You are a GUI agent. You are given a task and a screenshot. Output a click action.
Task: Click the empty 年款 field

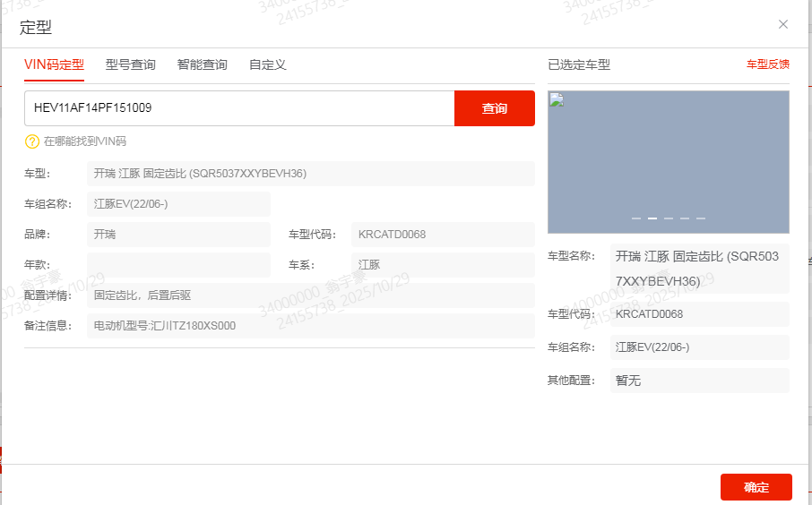[178, 265]
